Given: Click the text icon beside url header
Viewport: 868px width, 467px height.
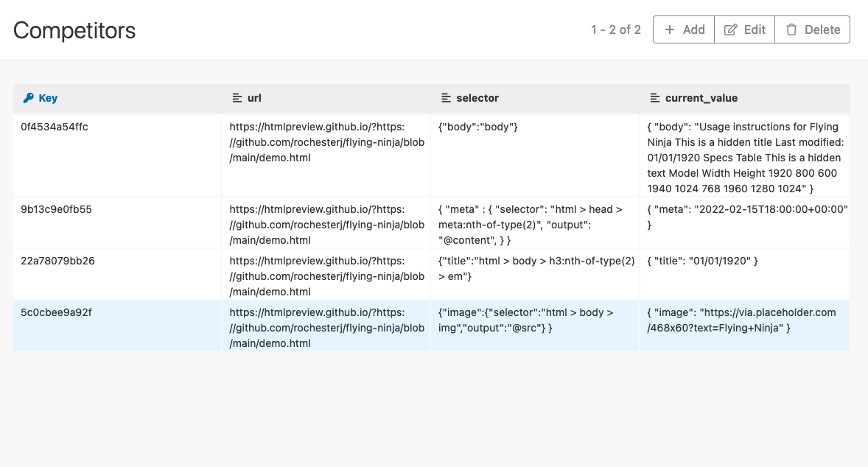Looking at the screenshot, I should pos(237,98).
